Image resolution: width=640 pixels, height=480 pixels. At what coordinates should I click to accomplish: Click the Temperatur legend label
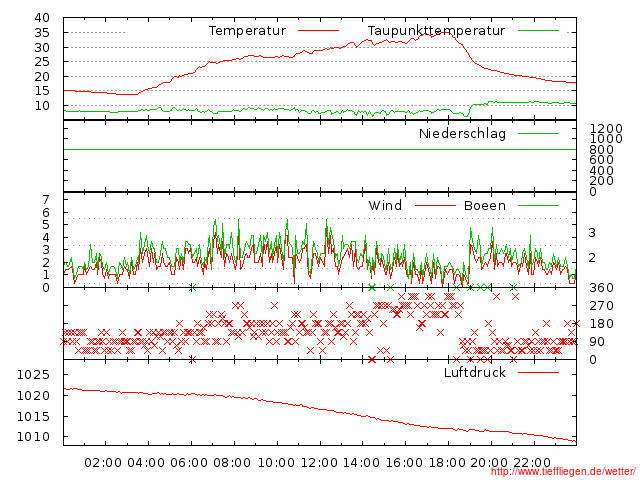[x=247, y=31]
